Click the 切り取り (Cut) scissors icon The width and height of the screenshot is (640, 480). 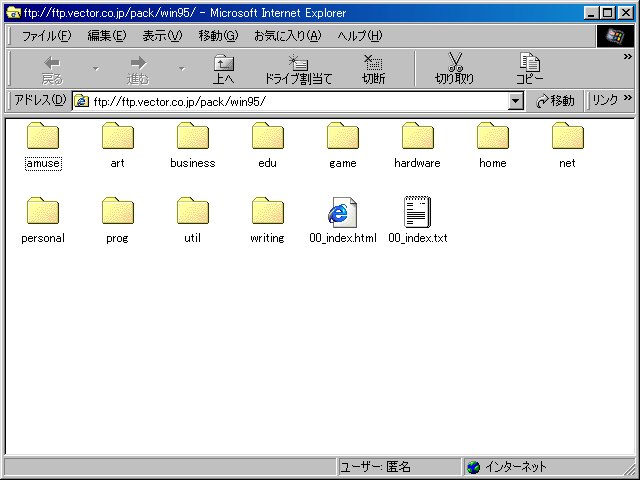[x=455, y=62]
